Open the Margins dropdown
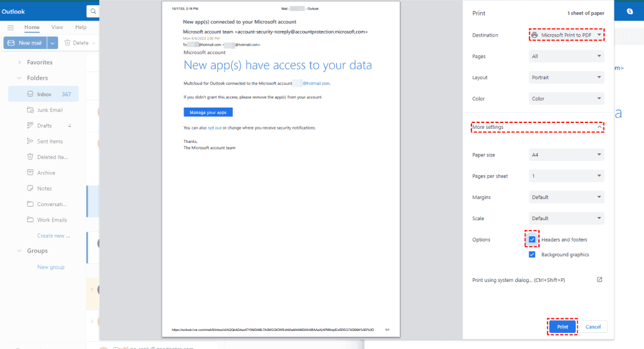The height and width of the screenshot is (349, 644). (x=566, y=197)
